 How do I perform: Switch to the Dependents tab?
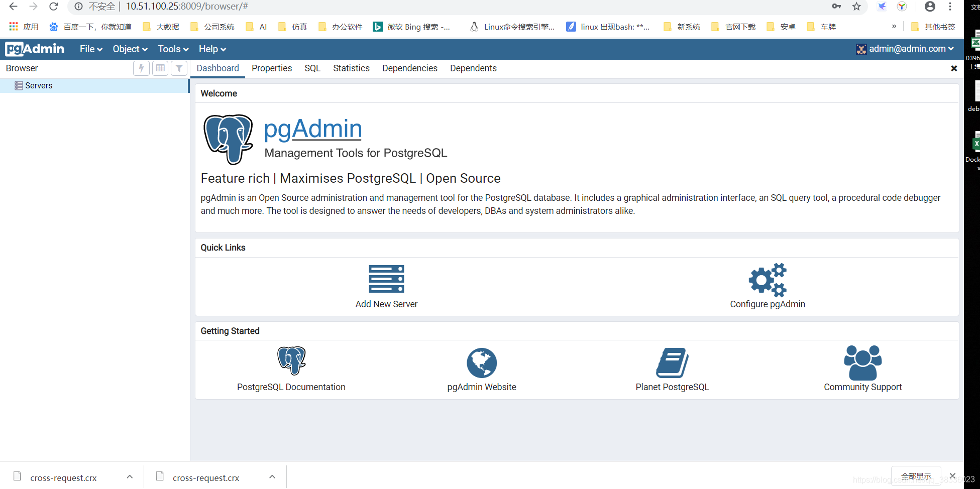(473, 68)
